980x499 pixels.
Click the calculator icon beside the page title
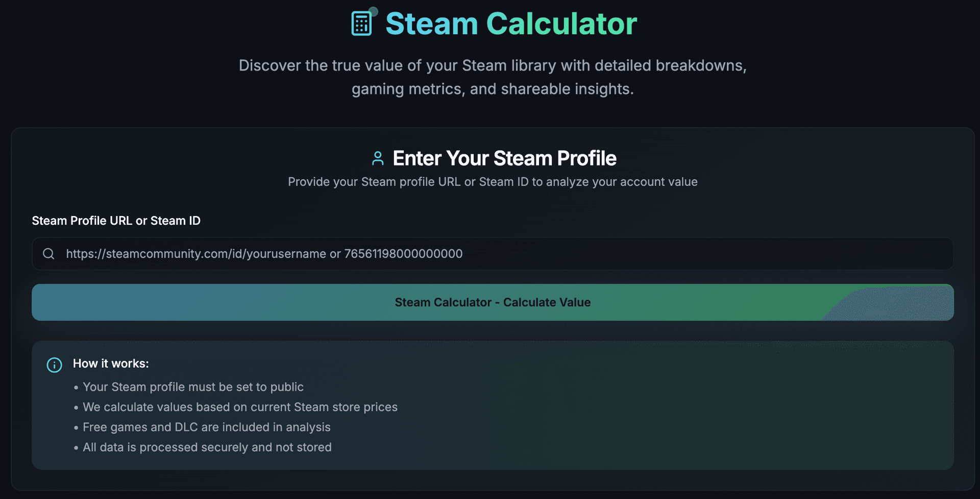[x=362, y=23]
